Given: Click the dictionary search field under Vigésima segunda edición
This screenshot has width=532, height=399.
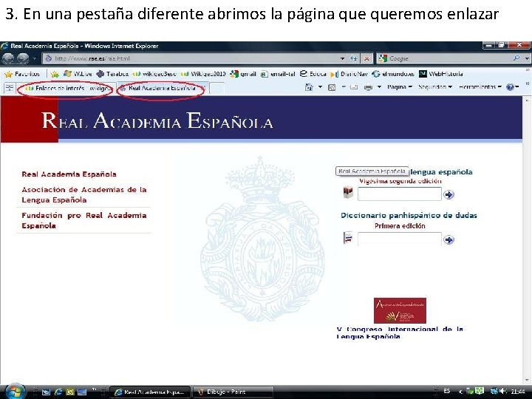Looking at the screenshot, I should tap(399, 194).
